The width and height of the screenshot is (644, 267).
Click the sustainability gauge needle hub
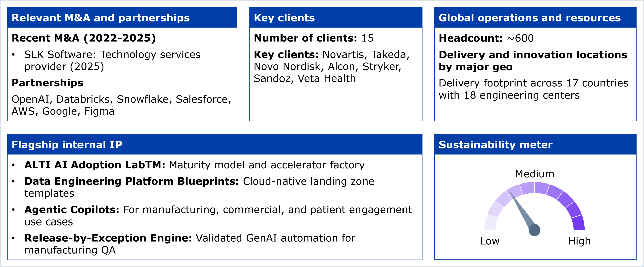tap(534, 230)
